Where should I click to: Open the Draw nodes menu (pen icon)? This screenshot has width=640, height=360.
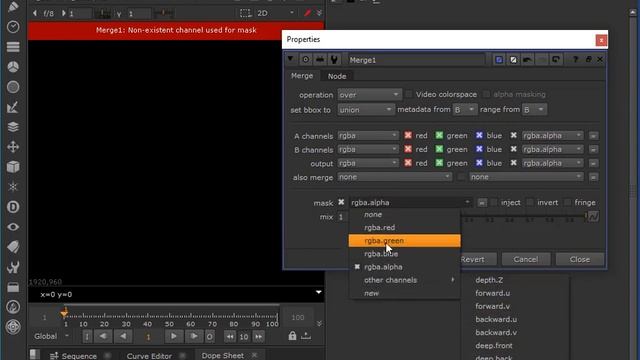pyautogui.click(x=13, y=7)
